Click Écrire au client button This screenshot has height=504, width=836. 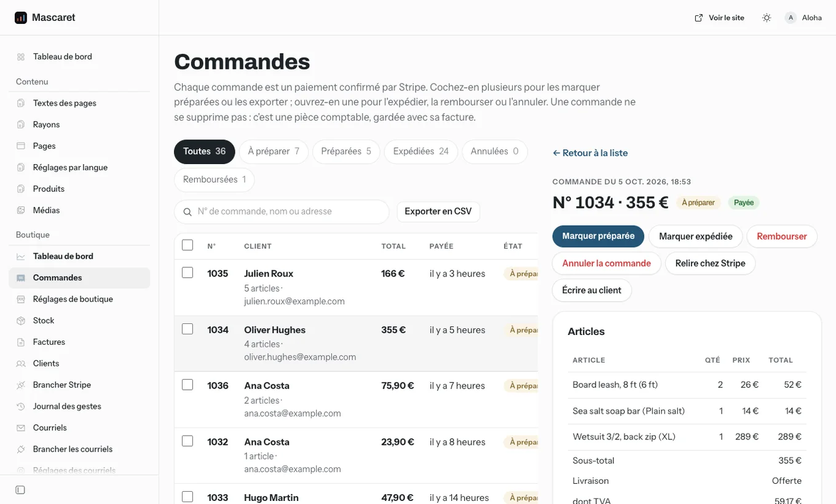[592, 291]
